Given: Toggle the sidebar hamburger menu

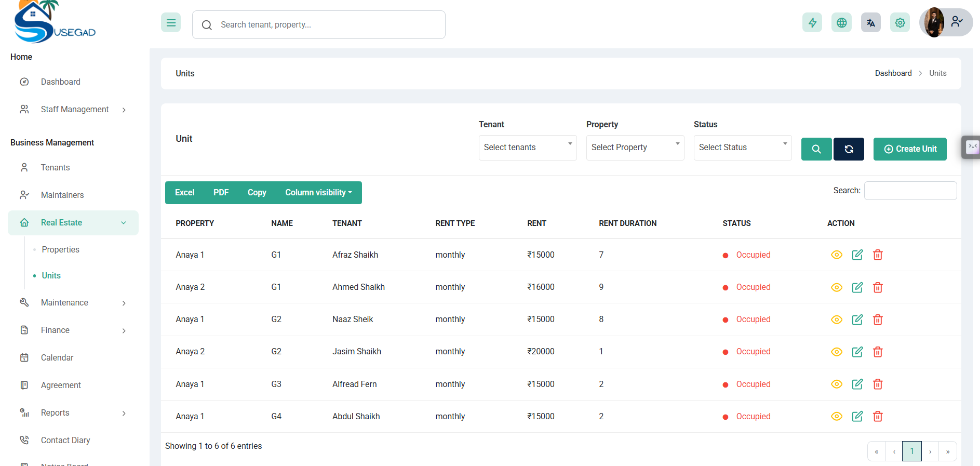Looking at the screenshot, I should [x=171, y=22].
